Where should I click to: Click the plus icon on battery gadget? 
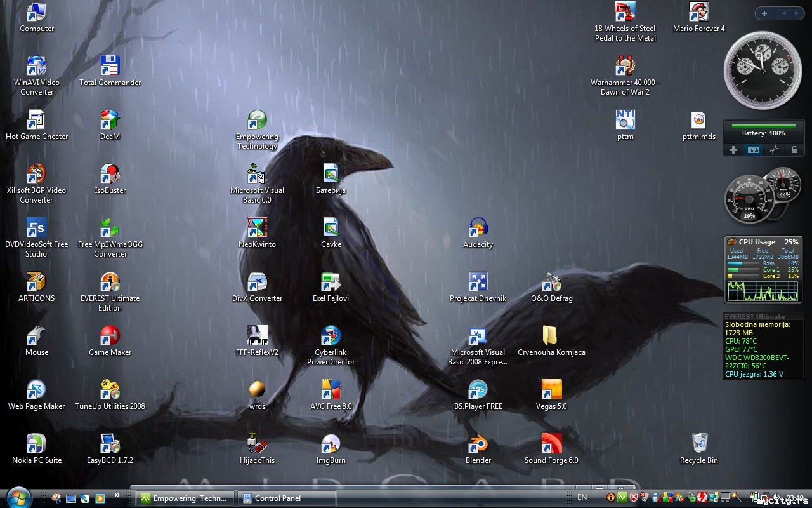coord(733,150)
